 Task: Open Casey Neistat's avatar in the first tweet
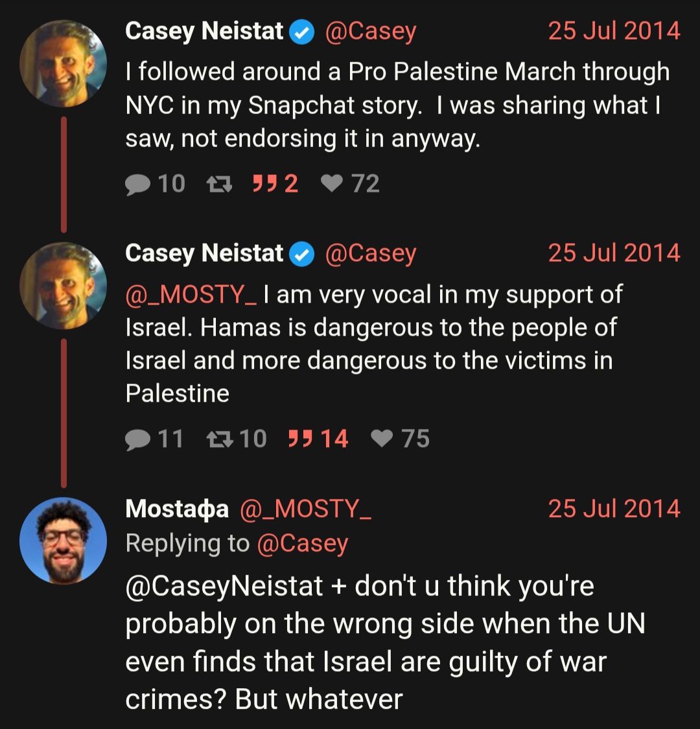point(64,64)
